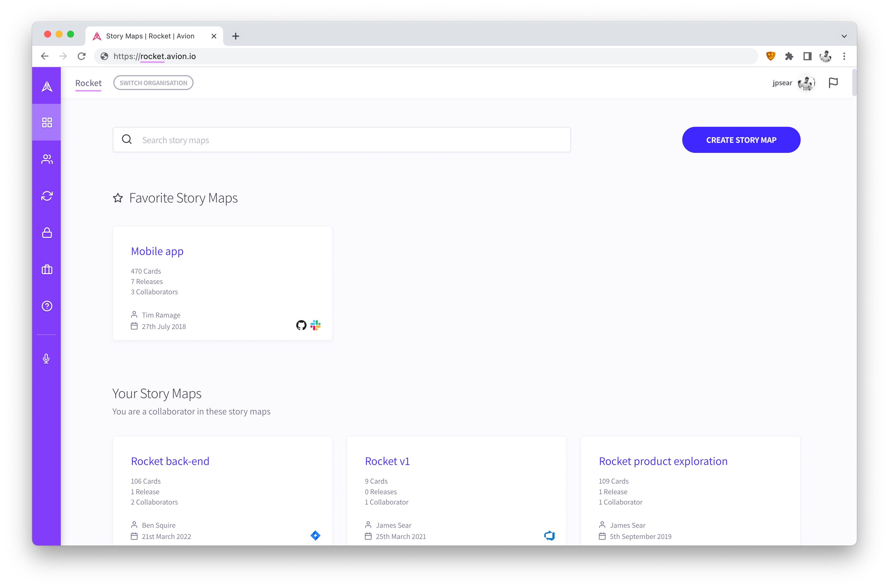Click the '3 Collaborators' text

(154, 292)
